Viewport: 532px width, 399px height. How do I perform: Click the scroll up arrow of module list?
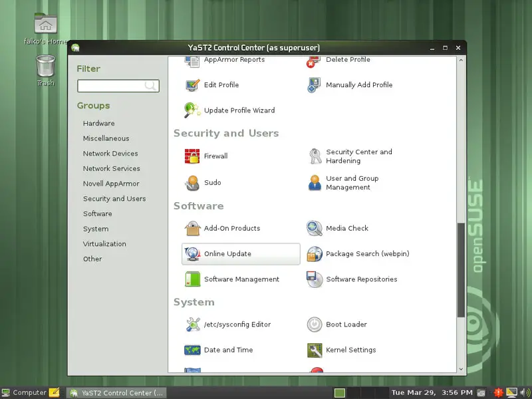[x=461, y=60]
